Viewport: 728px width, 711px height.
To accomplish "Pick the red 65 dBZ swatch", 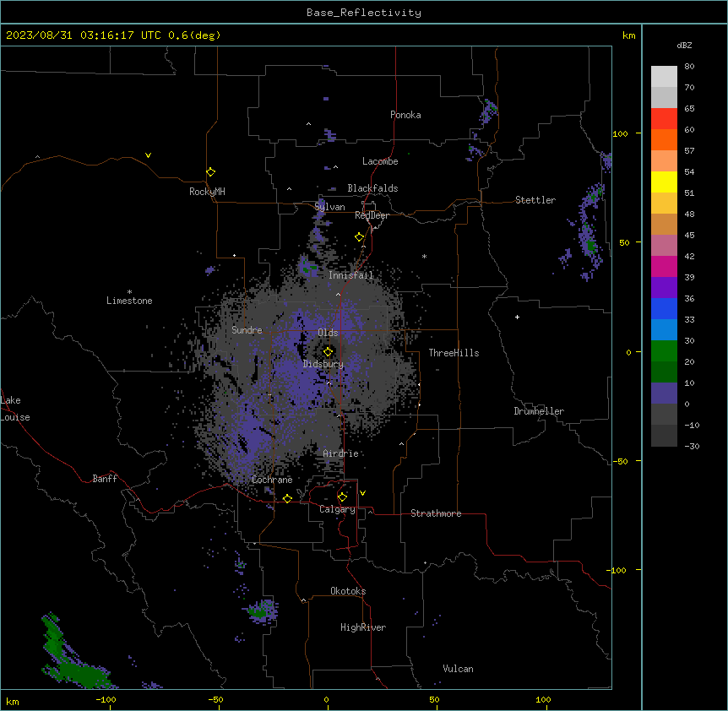I will pos(664,118).
